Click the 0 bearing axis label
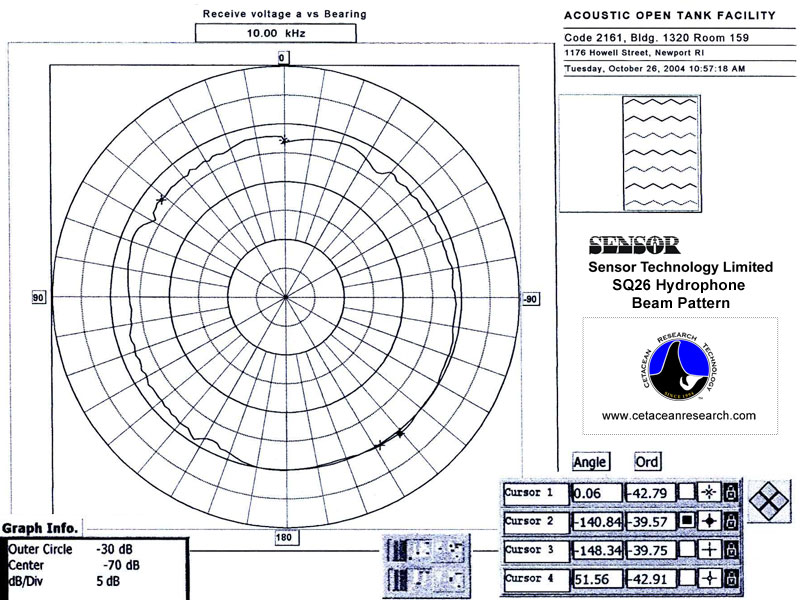800x600 pixels. [282, 58]
